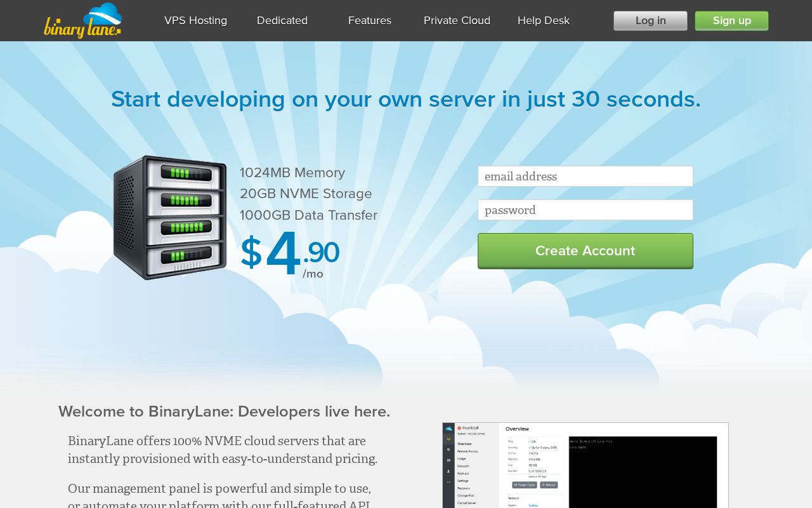
Task: Open the Private Cloud page
Action: (457, 20)
